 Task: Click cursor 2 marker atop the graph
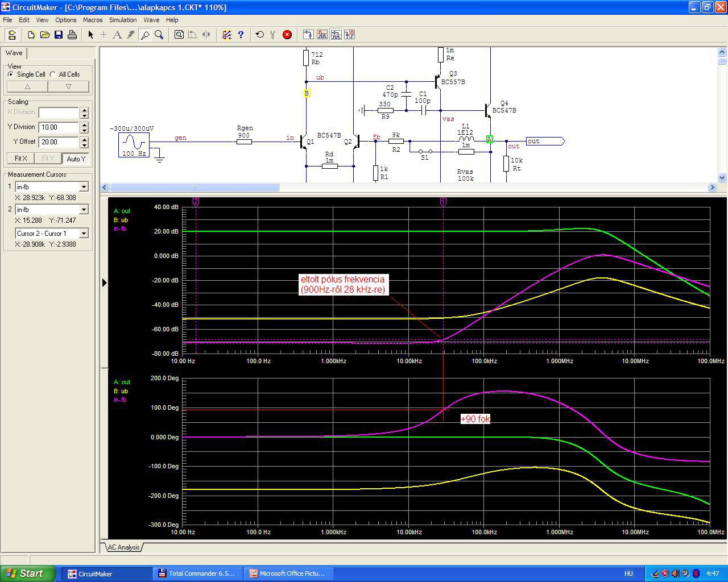coord(196,202)
